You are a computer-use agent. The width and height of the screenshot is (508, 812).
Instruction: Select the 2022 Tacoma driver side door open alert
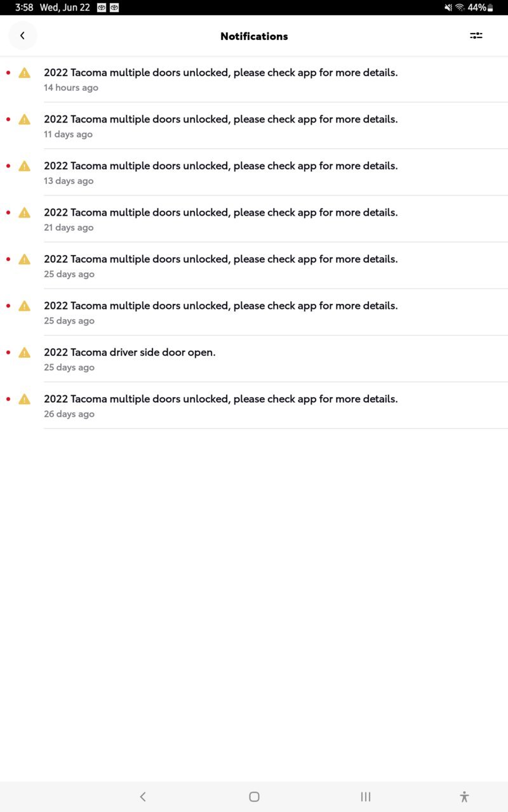[x=254, y=359]
